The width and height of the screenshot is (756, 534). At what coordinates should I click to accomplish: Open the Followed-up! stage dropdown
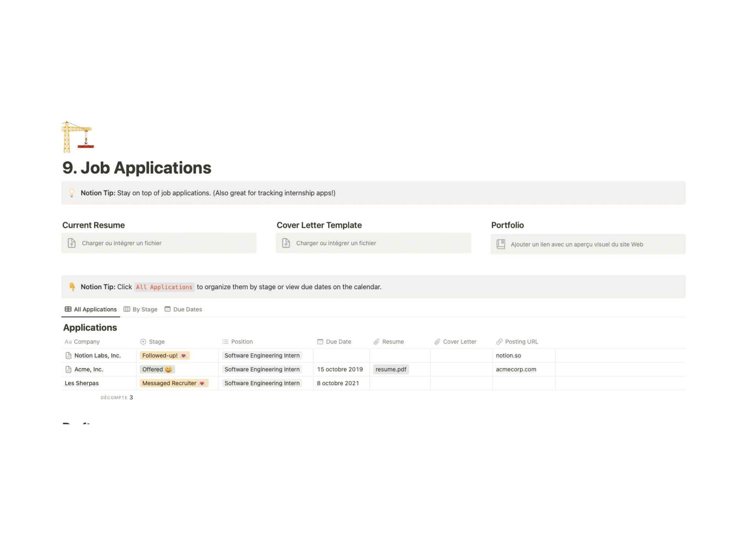pyautogui.click(x=165, y=356)
